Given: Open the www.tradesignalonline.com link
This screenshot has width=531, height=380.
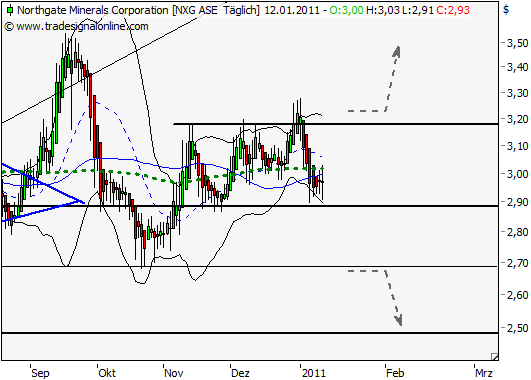Looking at the screenshot, I should pos(82,26).
